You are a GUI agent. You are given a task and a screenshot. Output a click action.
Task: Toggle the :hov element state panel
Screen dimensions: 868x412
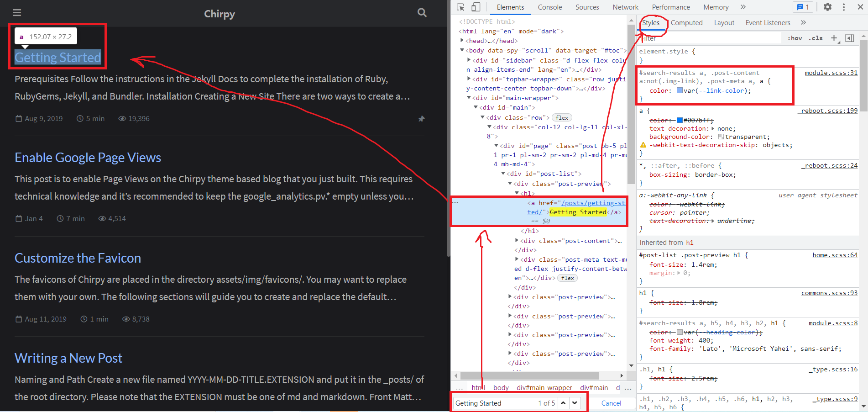(x=795, y=38)
